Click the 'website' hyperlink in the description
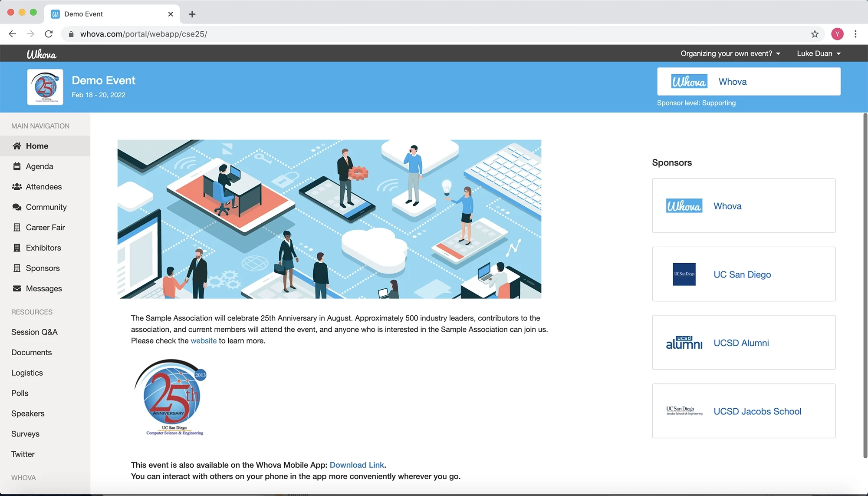 pos(204,341)
